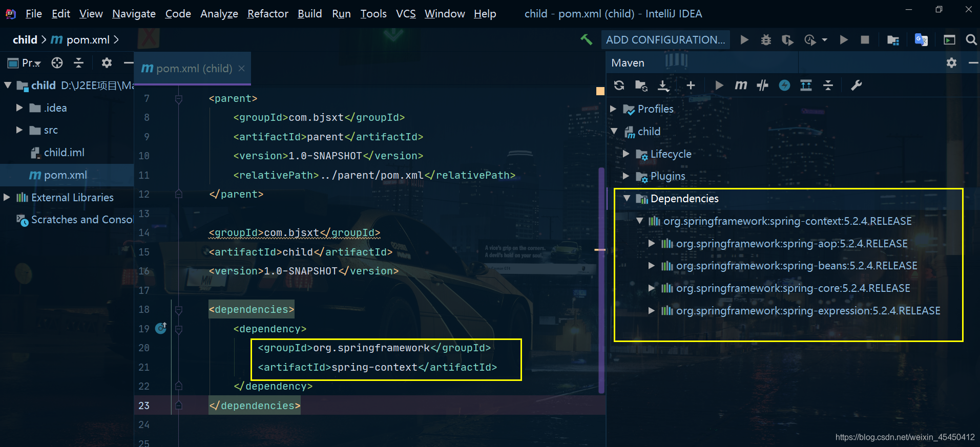Open the Navigate menu
This screenshot has height=447, width=980.
click(x=134, y=13)
